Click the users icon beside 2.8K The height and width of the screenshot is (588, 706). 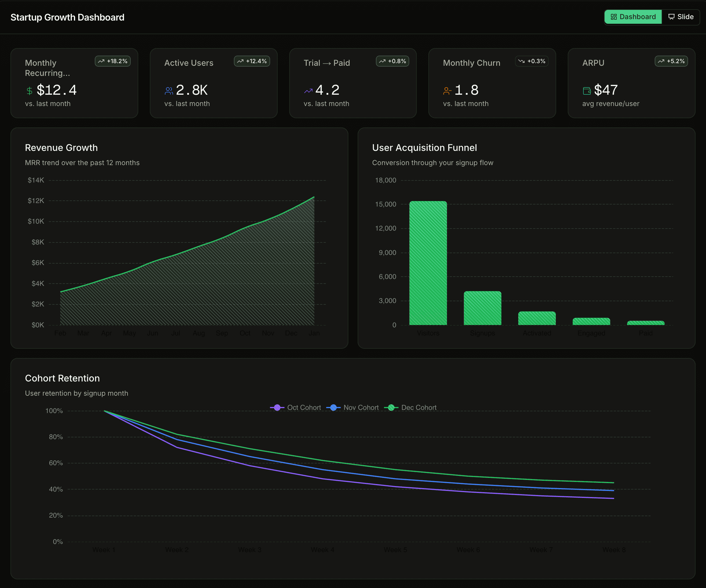[169, 91]
